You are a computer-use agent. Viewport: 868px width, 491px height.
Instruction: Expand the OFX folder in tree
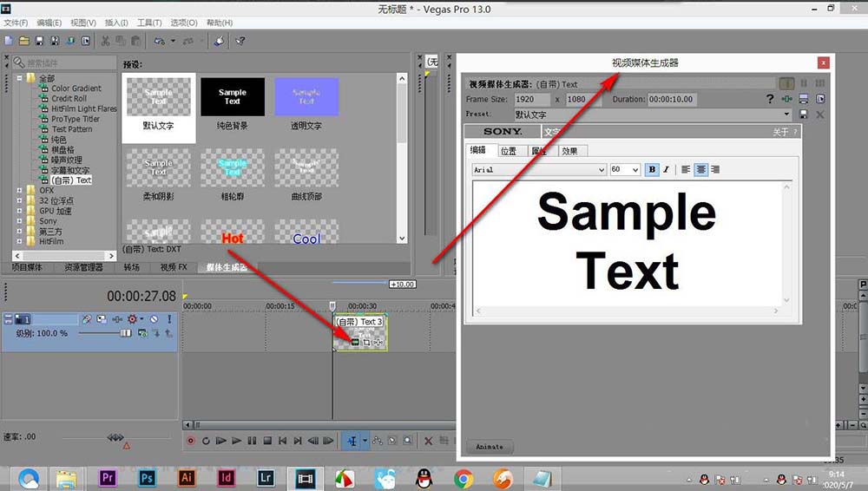19,191
